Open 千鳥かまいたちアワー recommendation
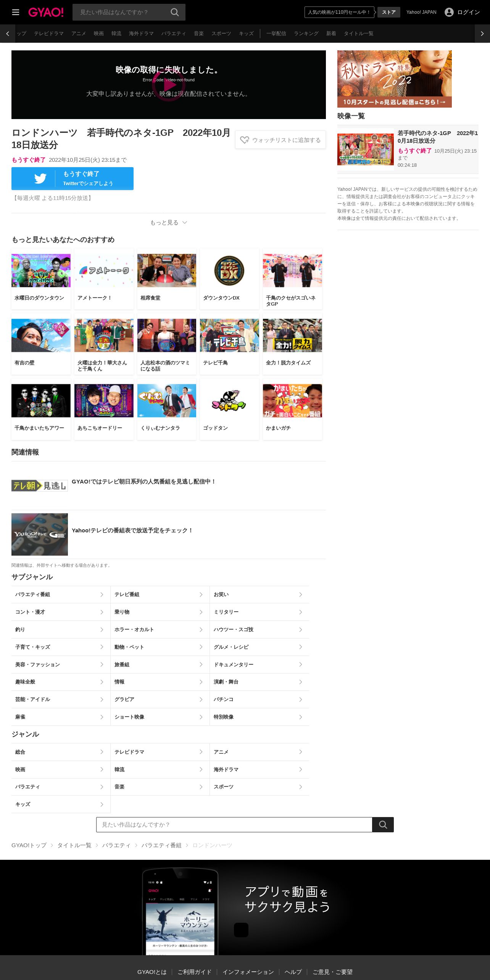 pos(41,409)
